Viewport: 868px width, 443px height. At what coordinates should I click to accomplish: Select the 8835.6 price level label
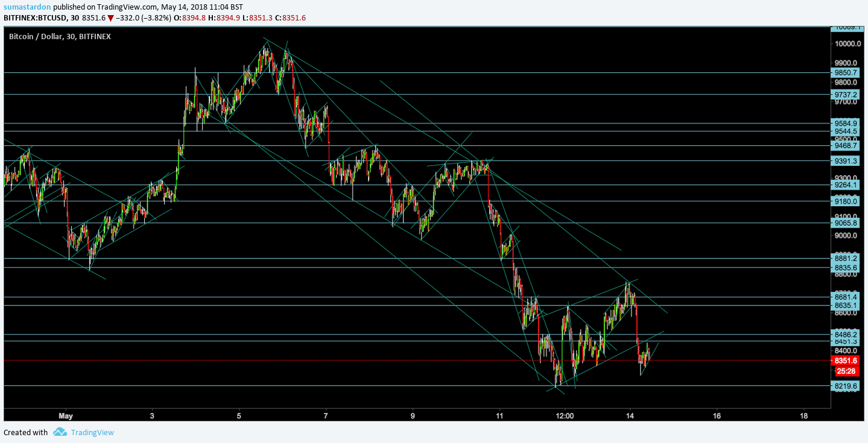[x=846, y=267]
